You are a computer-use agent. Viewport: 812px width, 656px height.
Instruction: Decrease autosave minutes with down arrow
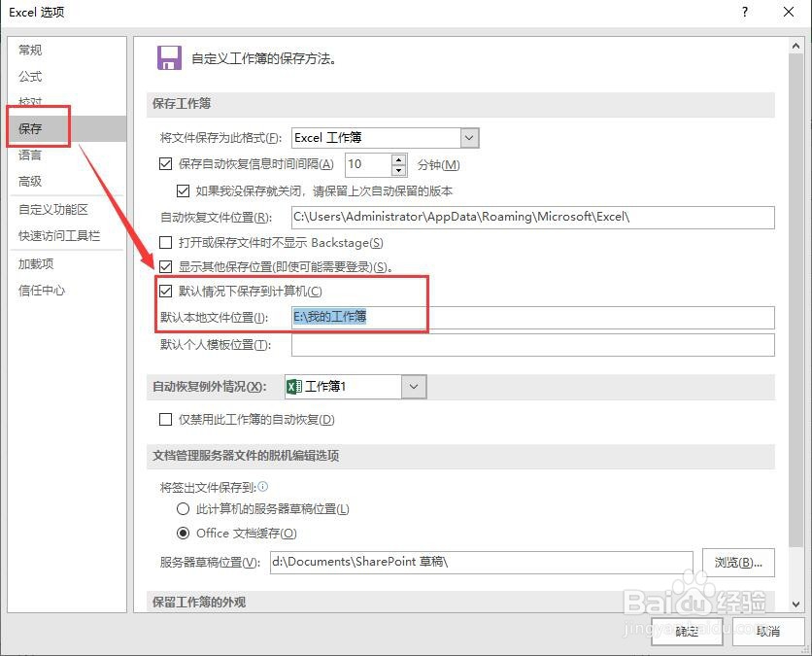(398, 170)
